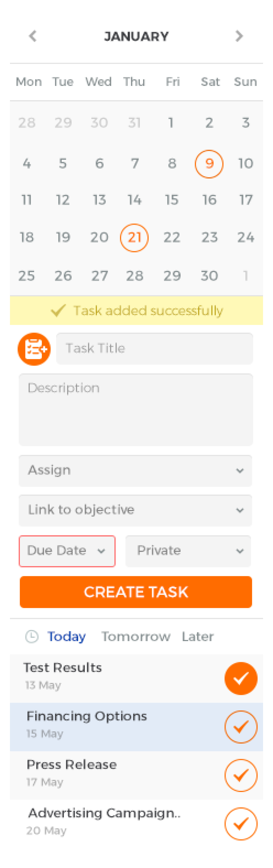
Task: Click checkmark icon in success banner
Action: point(58,310)
